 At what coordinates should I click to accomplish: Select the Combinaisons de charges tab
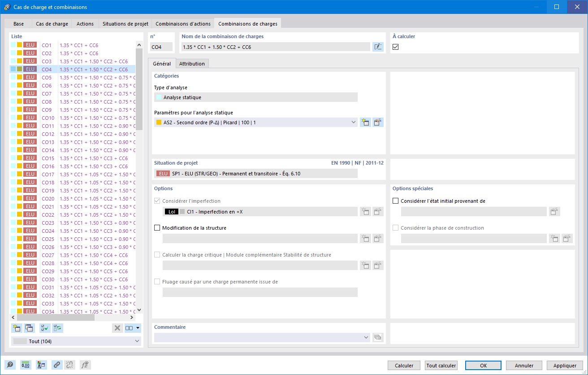[x=248, y=23]
